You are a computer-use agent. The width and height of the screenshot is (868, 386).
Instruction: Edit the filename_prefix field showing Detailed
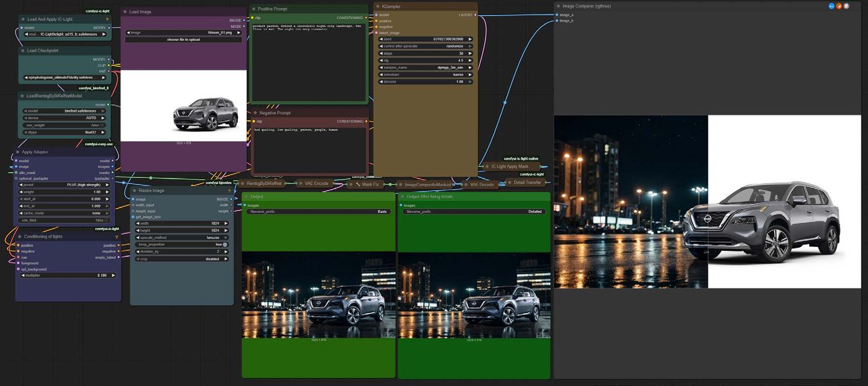[x=474, y=212]
